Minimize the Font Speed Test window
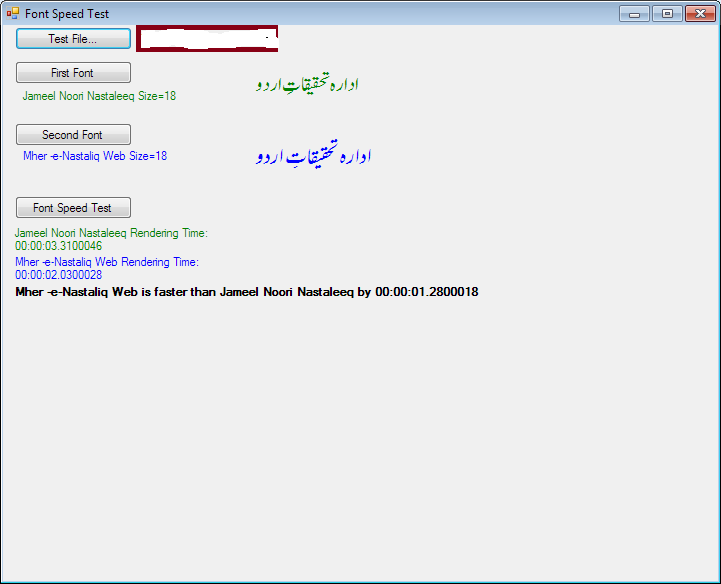Image resolution: width=721 pixels, height=584 pixels. [x=634, y=14]
